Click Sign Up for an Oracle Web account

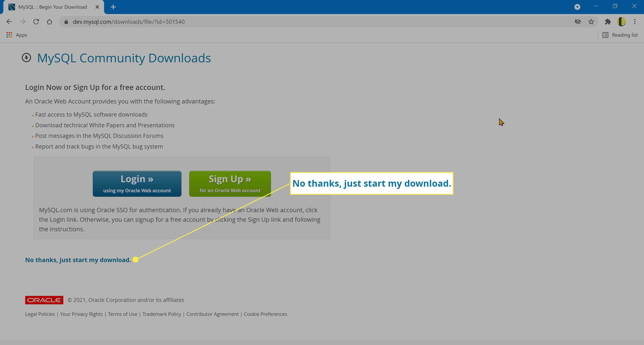coord(230,184)
